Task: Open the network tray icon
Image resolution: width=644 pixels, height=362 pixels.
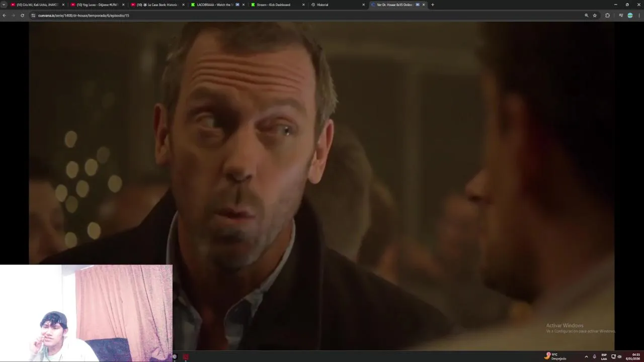Action: (613, 356)
